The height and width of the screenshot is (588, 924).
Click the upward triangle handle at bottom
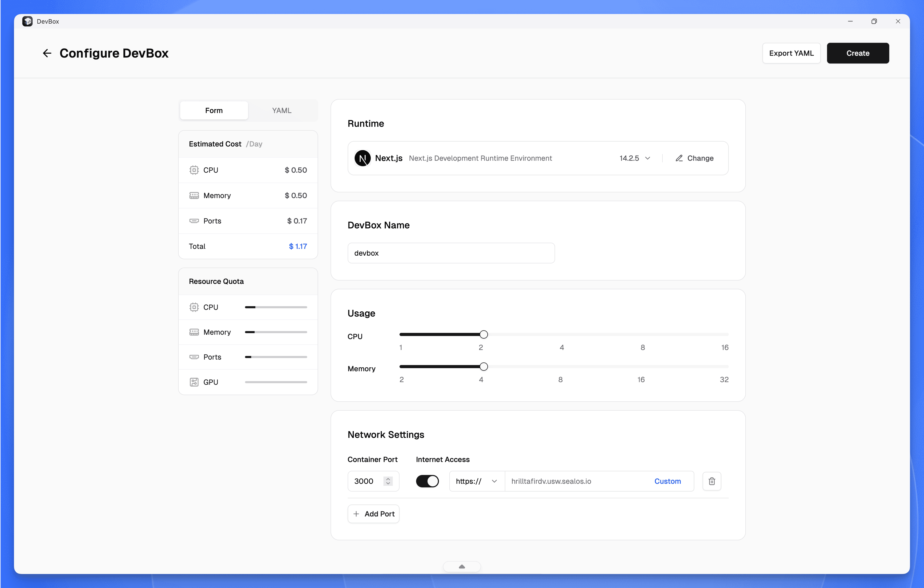coord(462,566)
